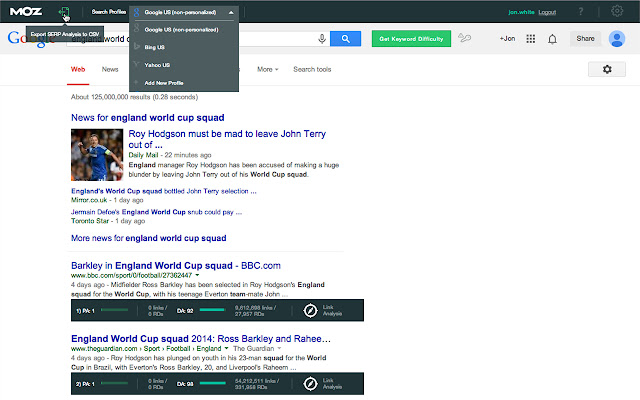The image size is (640, 400).
Task: Click the Roy Hodgson news photo thumbnail
Action: [96, 156]
